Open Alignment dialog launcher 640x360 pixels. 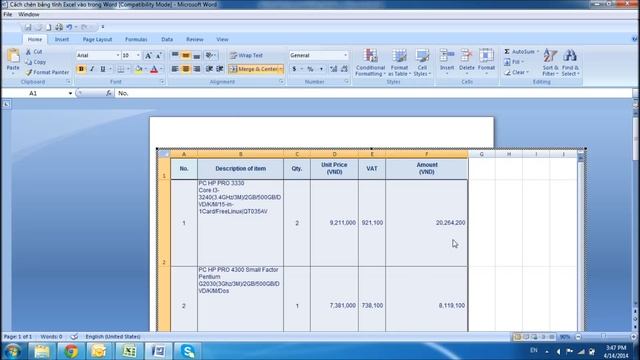coord(281,82)
